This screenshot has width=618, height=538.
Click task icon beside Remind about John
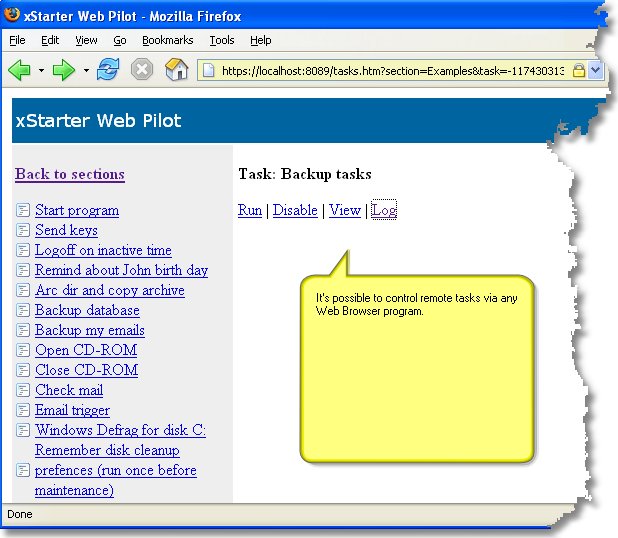tap(23, 270)
